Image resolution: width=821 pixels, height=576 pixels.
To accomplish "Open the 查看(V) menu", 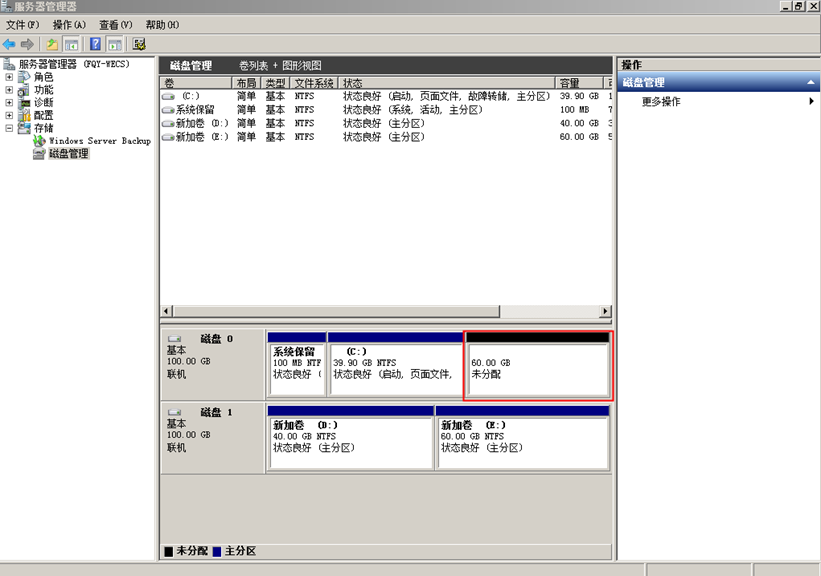I will point(115,24).
